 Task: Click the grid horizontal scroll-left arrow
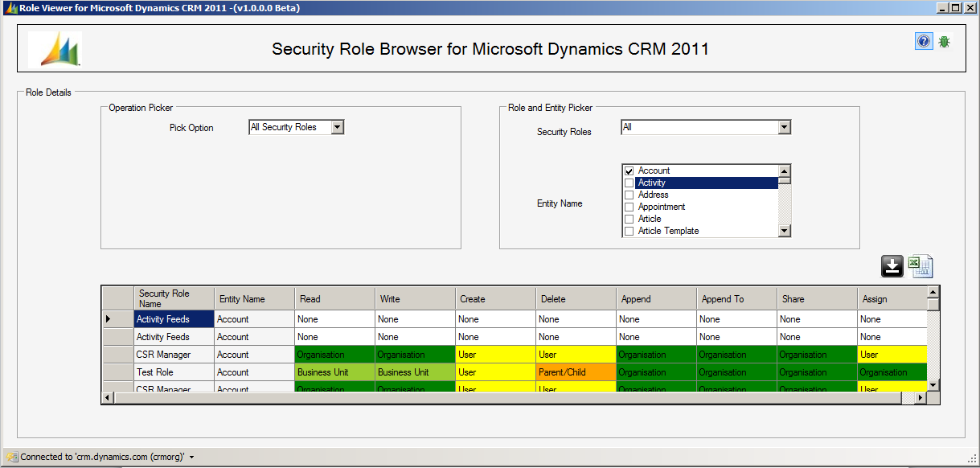click(108, 397)
